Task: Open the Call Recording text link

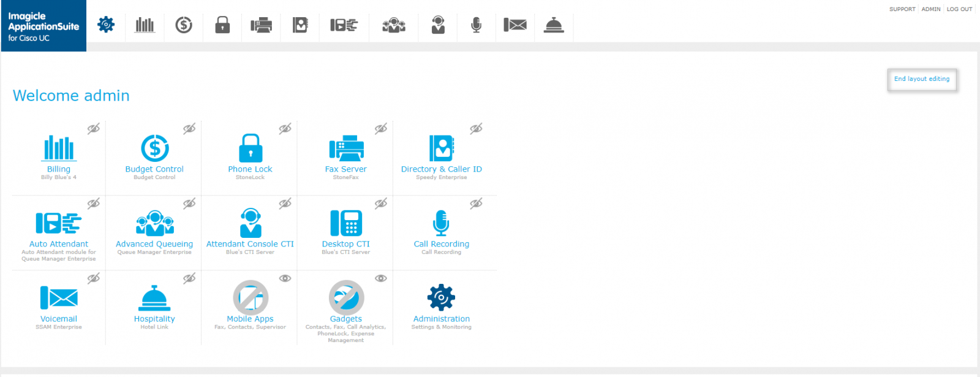Action: click(x=442, y=244)
